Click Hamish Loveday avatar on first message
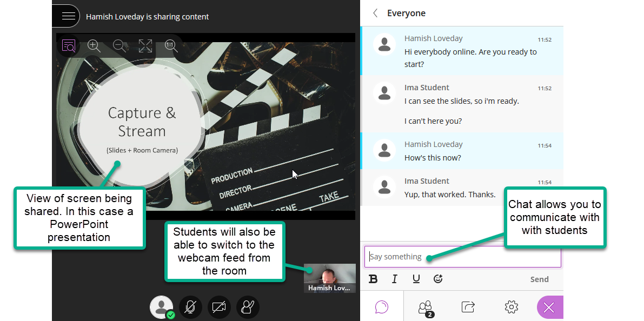 point(384,44)
